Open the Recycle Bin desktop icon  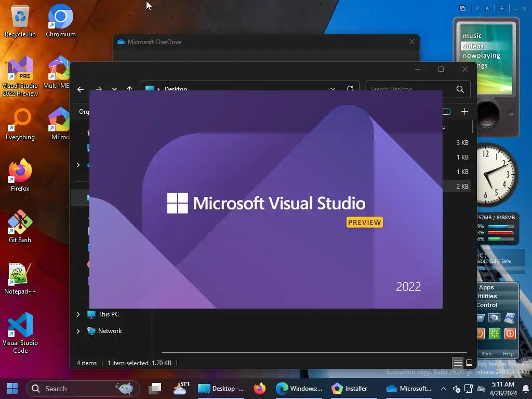coord(20,20)
